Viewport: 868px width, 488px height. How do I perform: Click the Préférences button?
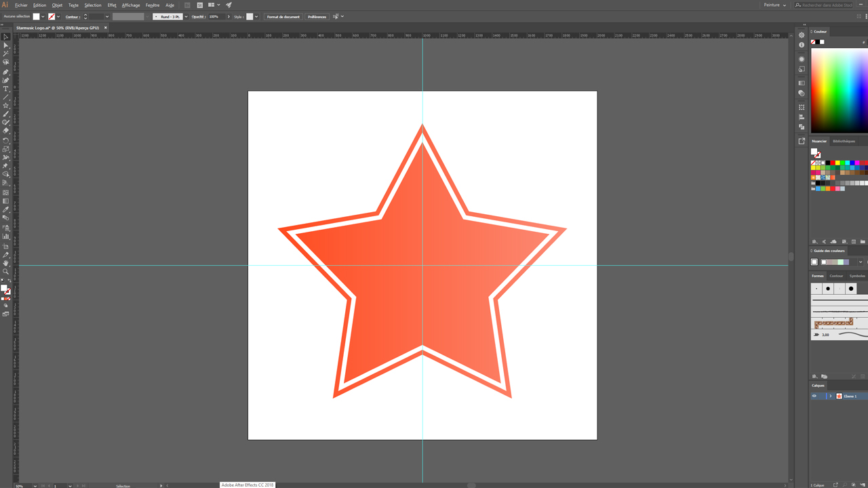point(317,16)
